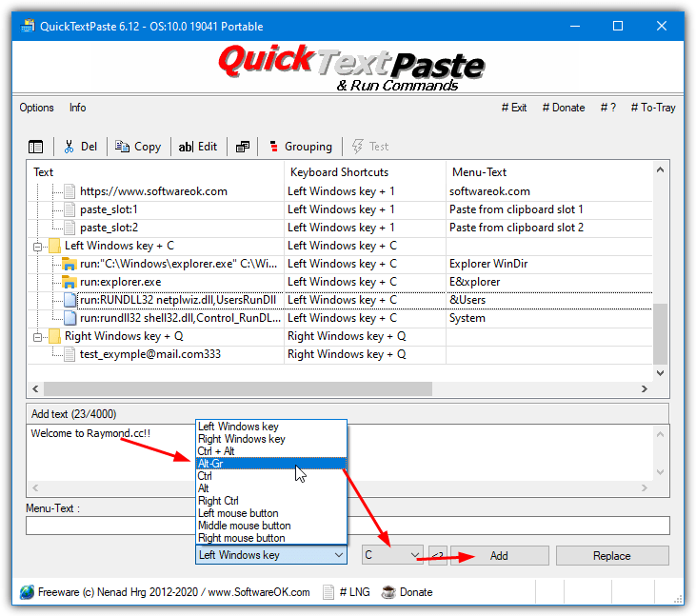This screenshot has width=696, height=616.
Task: Click the file icon of run:RUNDLL32 netplwiz.dll
Action: [70, 301]
